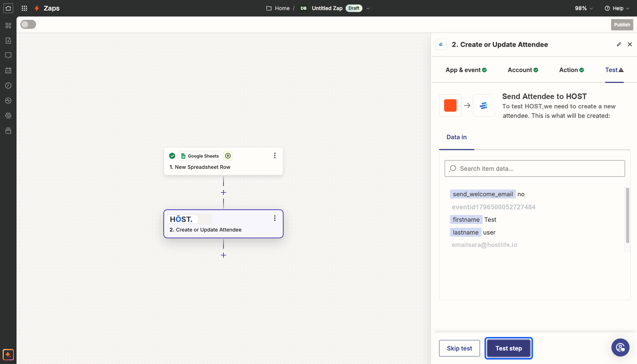
Task: Select the Create or Update Attendee step card
Action: [223, 224]
